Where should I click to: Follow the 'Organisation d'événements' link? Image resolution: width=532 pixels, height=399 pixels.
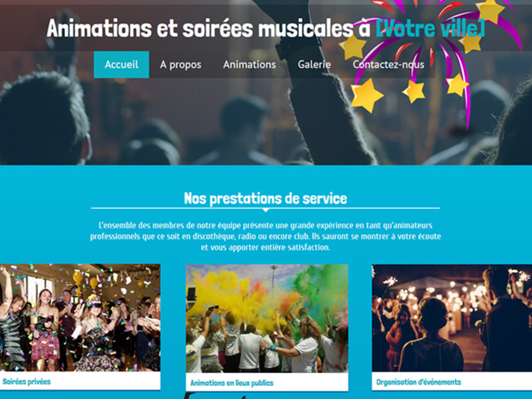click(x=418, y=382)
